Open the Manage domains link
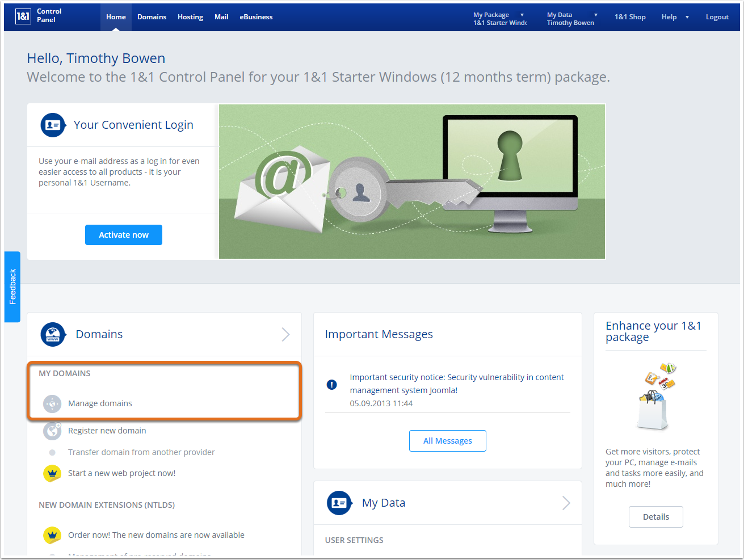Image resolution: width=744 pixels, height=560 pixels. point(100,403)
